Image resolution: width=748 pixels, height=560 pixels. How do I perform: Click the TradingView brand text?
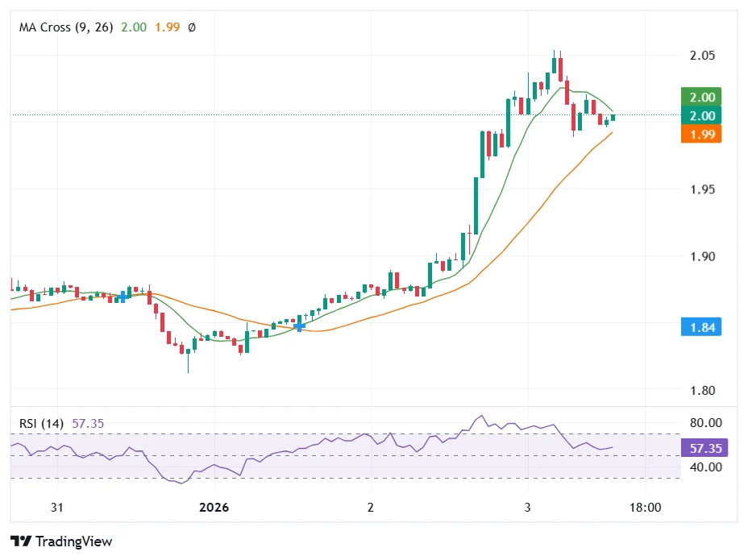[74, 541]
